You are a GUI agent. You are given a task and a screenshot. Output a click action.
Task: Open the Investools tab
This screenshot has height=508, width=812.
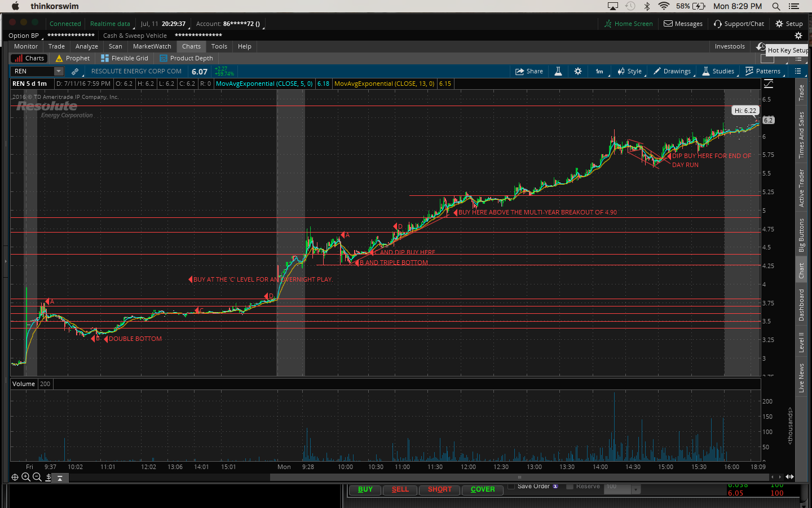point(730,46)
